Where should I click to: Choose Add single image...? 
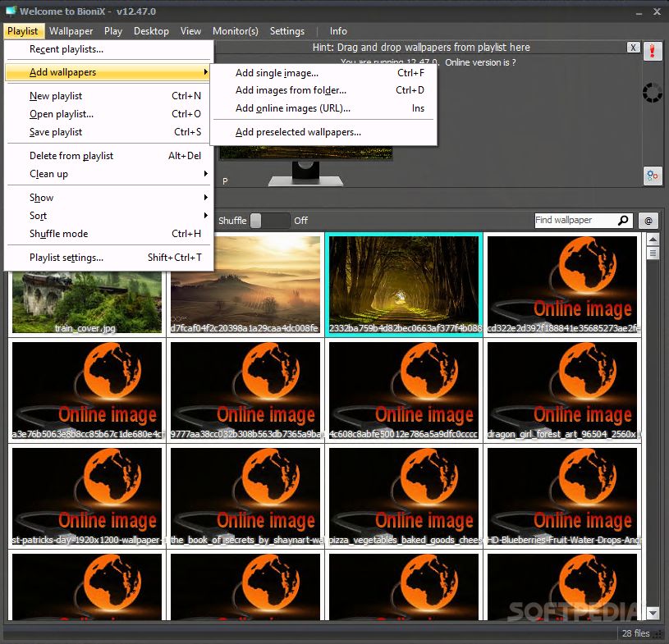[323, 73]
